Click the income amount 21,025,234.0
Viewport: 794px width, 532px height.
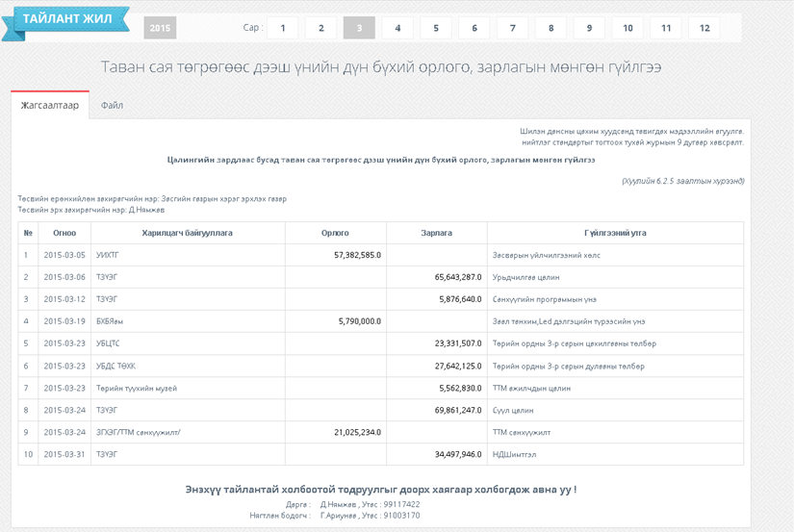click(357, 432)
